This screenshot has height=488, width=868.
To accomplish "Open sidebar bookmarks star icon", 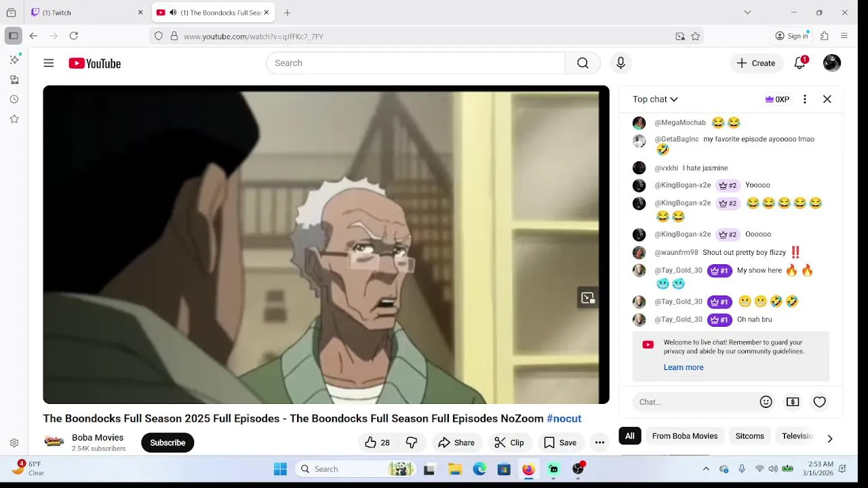I will pos(14,119).
